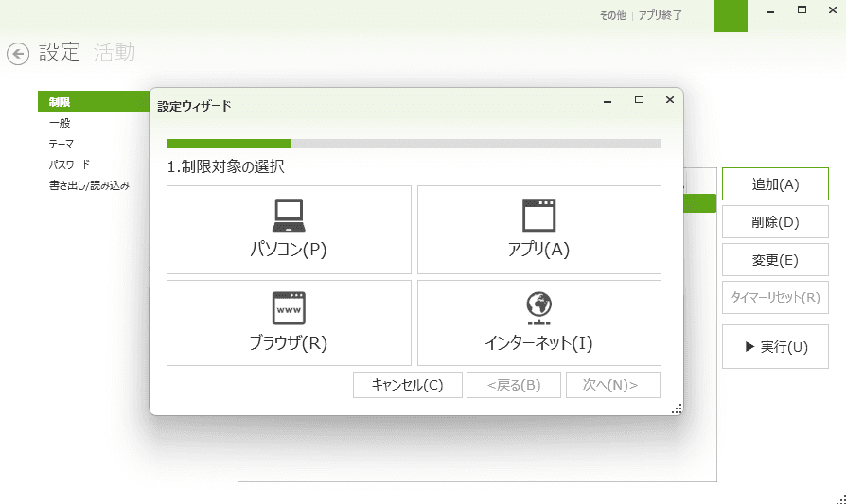Image resolution: width=846 pixels, height=504 pixels.
Task: Choose the パソコン(P) laptop option
Action: (x=289, y=230)
